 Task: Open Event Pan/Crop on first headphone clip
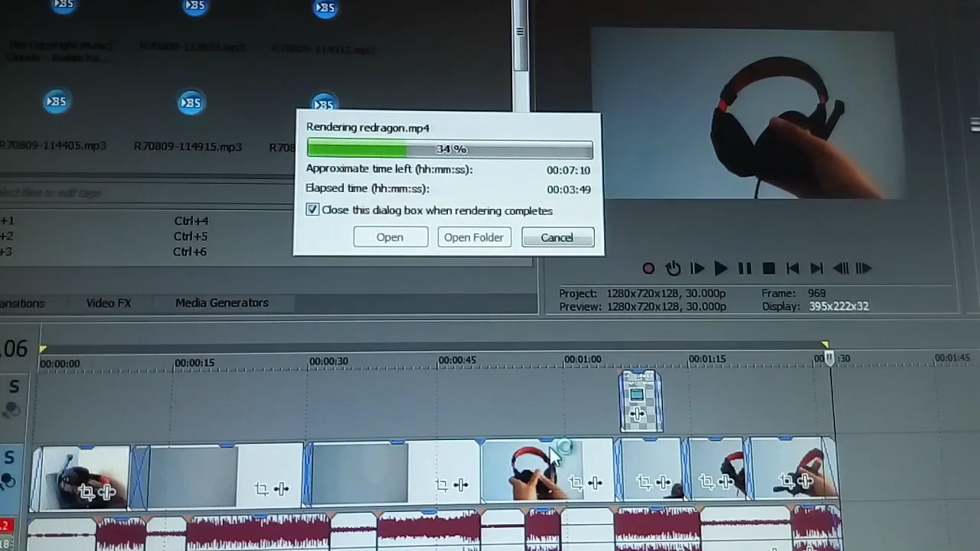pyautogui.click(x=86, y=492)
